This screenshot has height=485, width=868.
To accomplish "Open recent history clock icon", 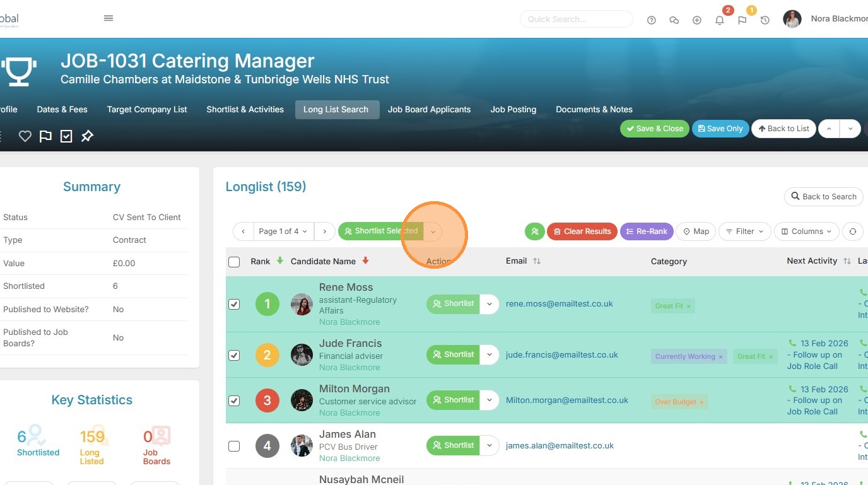I will (x=765, y=20).
